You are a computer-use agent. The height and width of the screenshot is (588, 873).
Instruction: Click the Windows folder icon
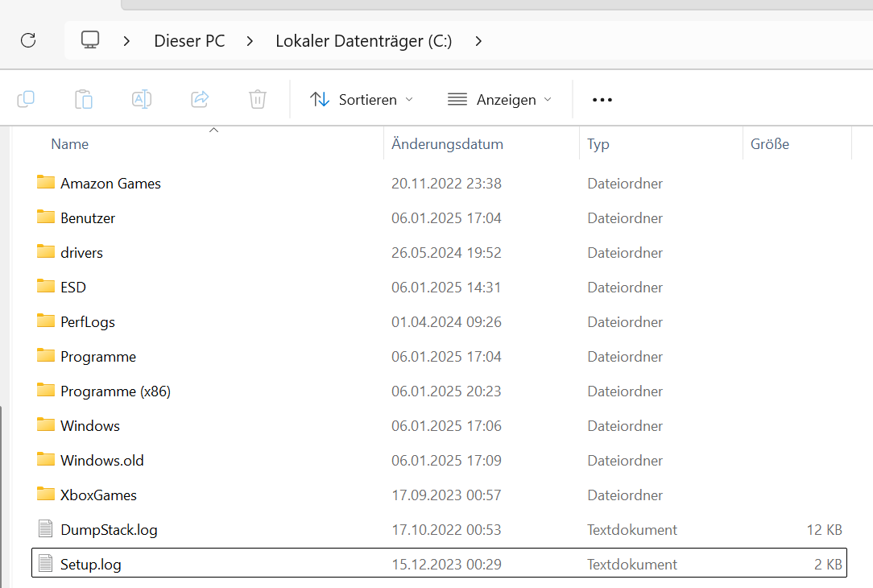click(46, 424)
